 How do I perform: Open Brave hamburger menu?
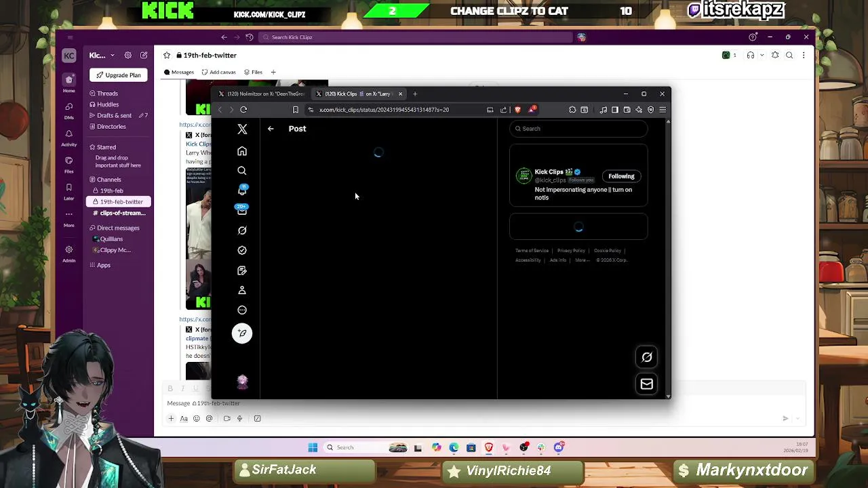point(663,110)
